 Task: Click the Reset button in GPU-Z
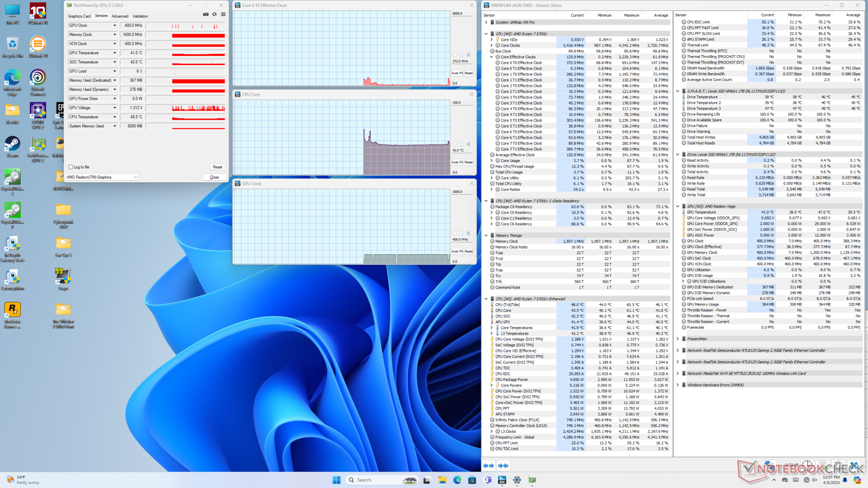point(217,167)
